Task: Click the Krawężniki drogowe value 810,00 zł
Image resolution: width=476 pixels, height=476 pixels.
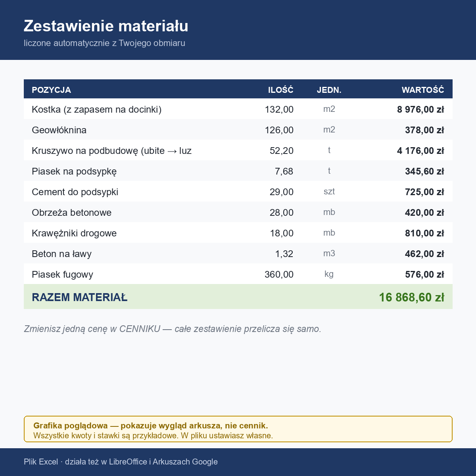Action: [424, 233]
